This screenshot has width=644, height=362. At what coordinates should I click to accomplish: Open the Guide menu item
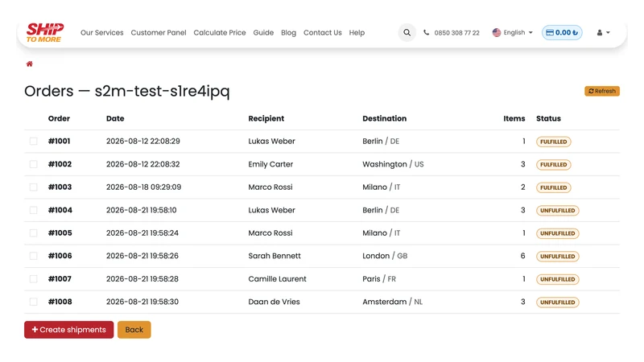pos(263,32)
